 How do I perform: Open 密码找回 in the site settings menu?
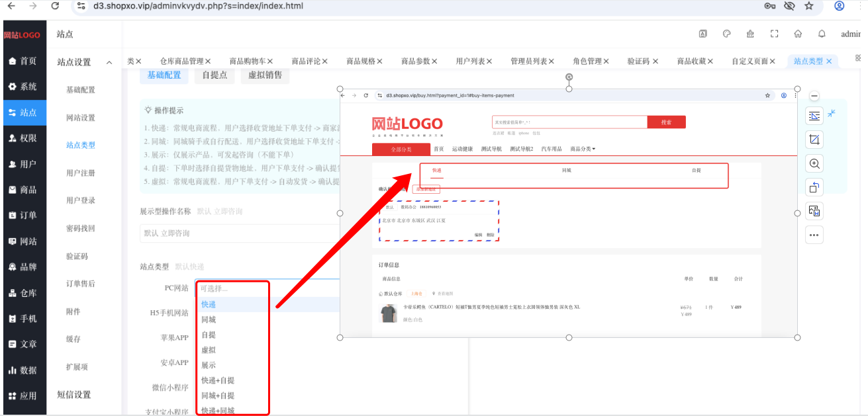(81, 229)
